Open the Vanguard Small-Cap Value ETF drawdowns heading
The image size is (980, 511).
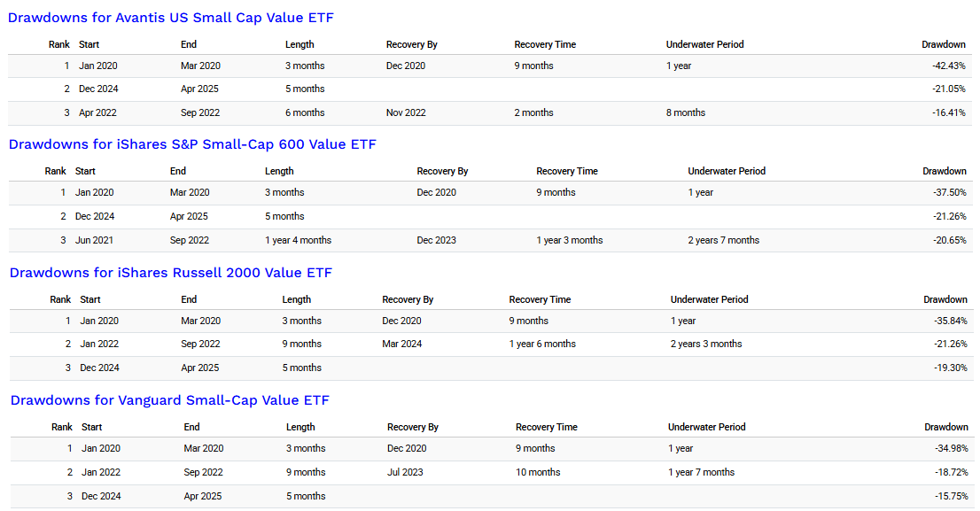coord(170,400)
